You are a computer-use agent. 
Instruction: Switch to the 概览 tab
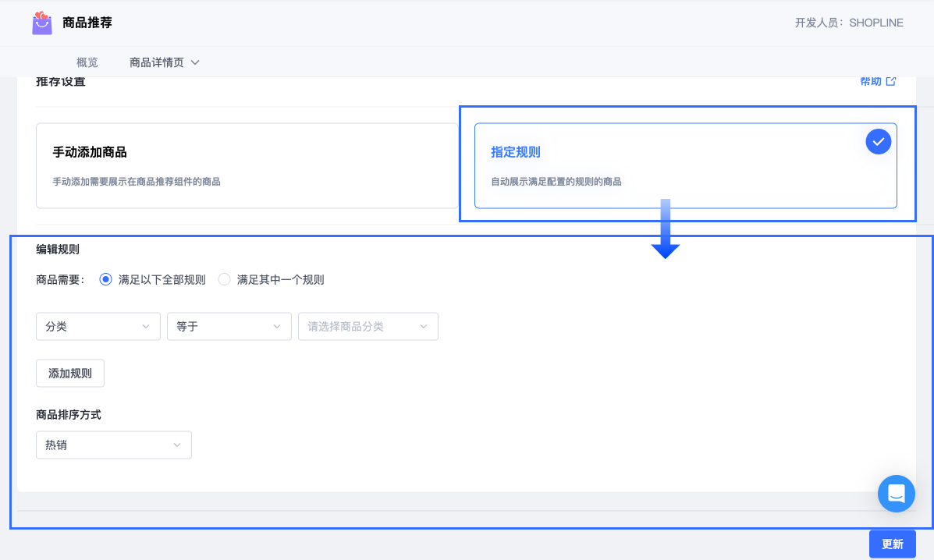[x=87, y=62]
